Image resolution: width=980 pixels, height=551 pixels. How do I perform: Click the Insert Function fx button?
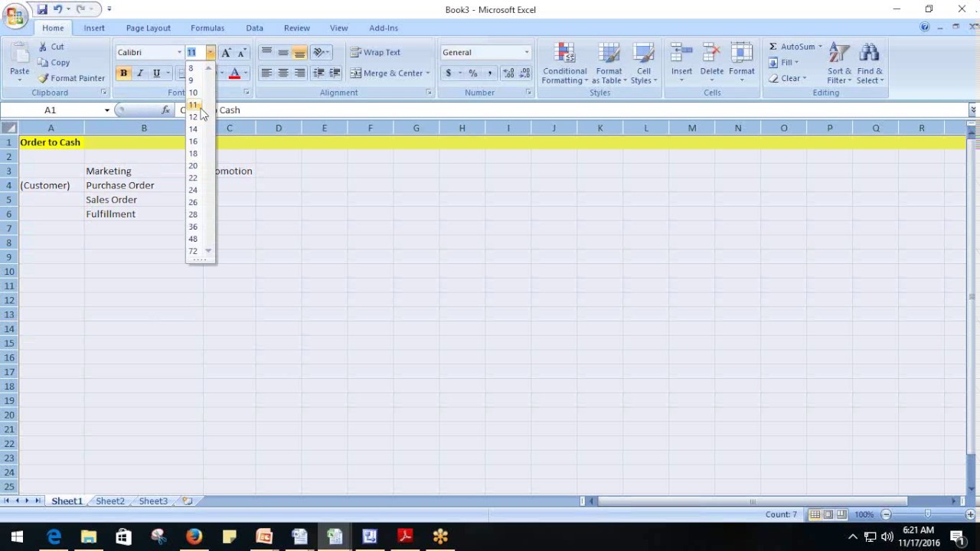coord(165,110)
